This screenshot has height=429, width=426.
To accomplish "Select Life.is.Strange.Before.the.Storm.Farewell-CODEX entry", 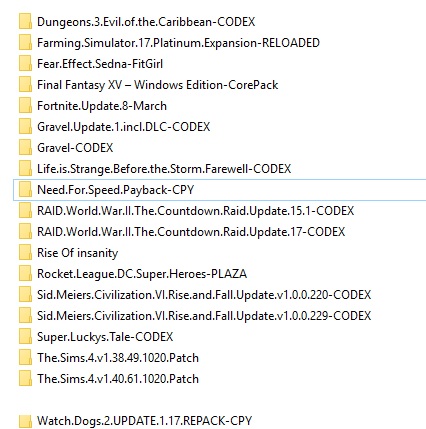I will (x=164, y=169).
